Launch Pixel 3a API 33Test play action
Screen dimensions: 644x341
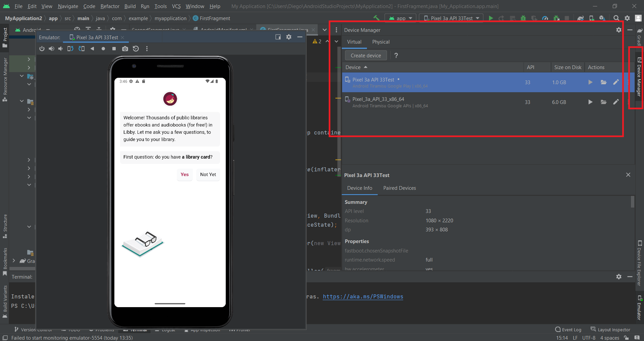coord(590,82)
